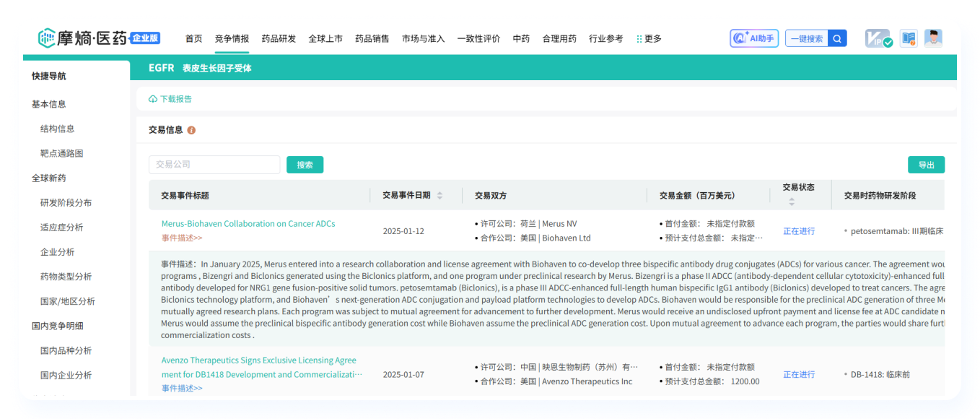Click date cell 2025-01-07

click(403, 374)
